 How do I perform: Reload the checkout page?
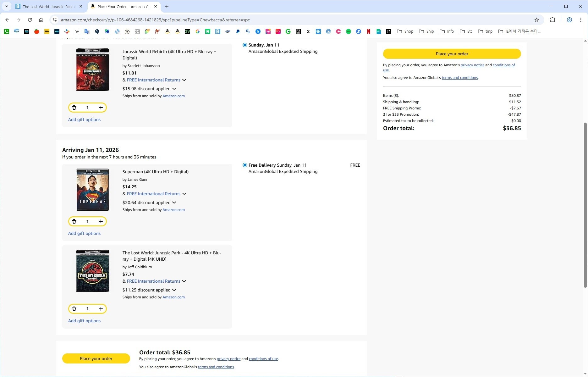click(x=30, y=20)
